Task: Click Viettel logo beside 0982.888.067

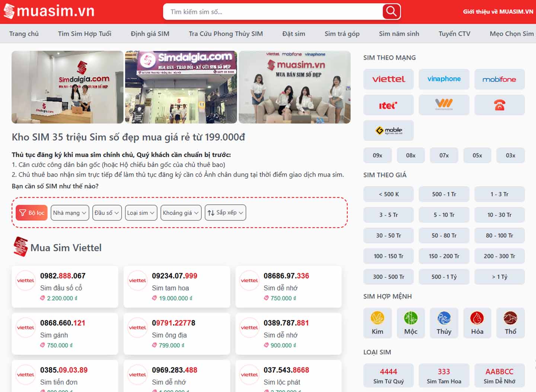Action: click(x=26, y=280)
